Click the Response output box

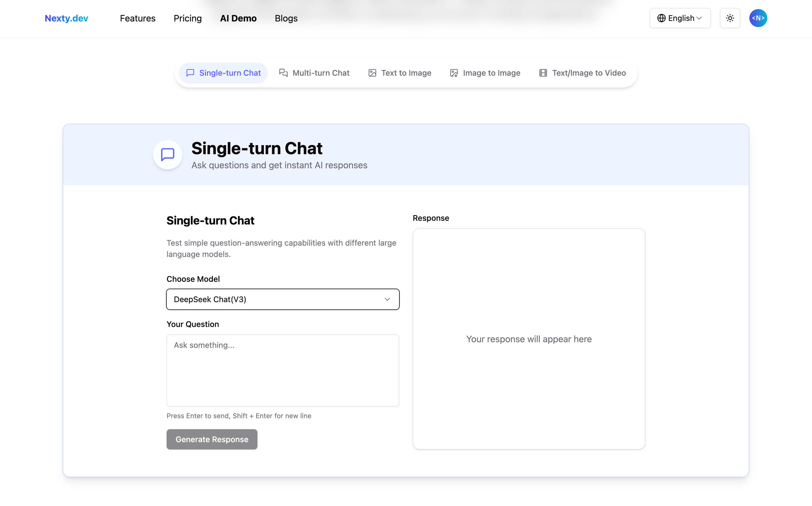point(529,339)
